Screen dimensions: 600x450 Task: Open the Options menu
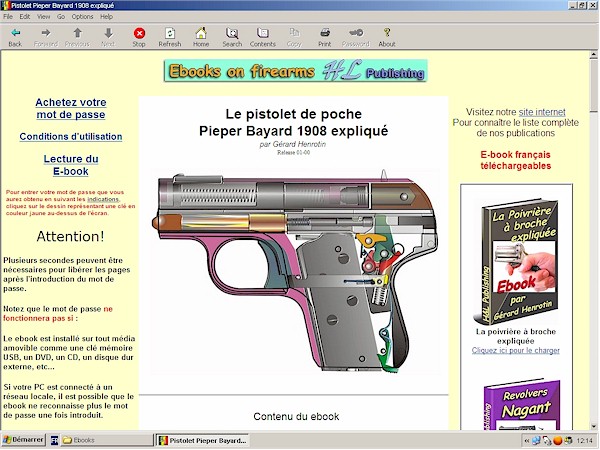[82, 16]
